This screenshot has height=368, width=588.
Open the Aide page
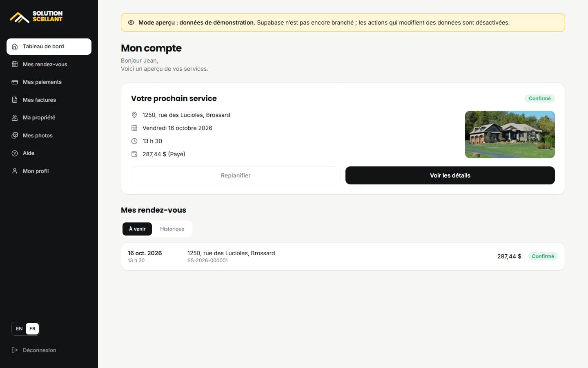tap(49, 153)
